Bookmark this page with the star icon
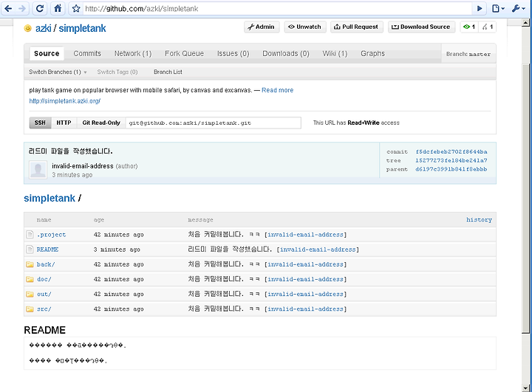This screenshot has height=392, width=532. pyautogui.click(x=76, y=8)
